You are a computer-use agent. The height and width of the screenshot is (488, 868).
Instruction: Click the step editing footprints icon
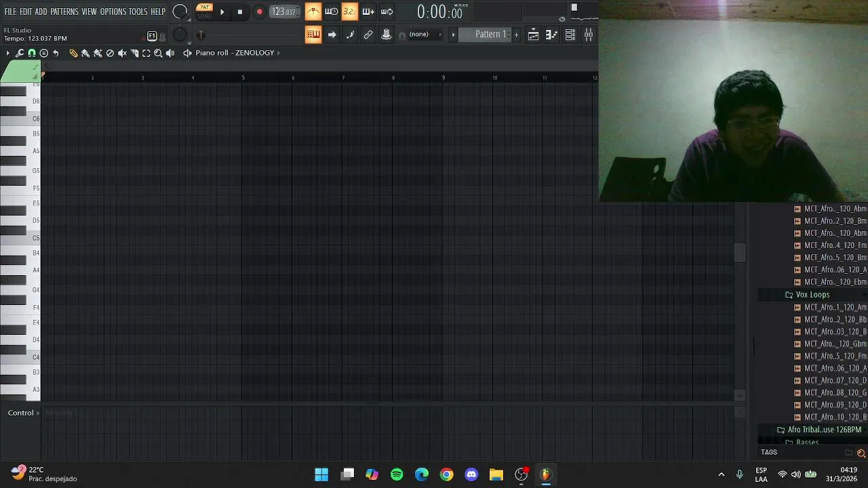click(350, 35)
